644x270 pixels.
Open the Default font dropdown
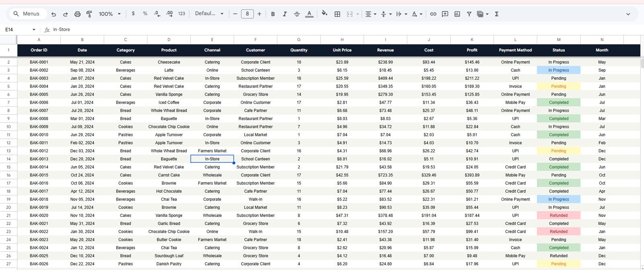209,14
